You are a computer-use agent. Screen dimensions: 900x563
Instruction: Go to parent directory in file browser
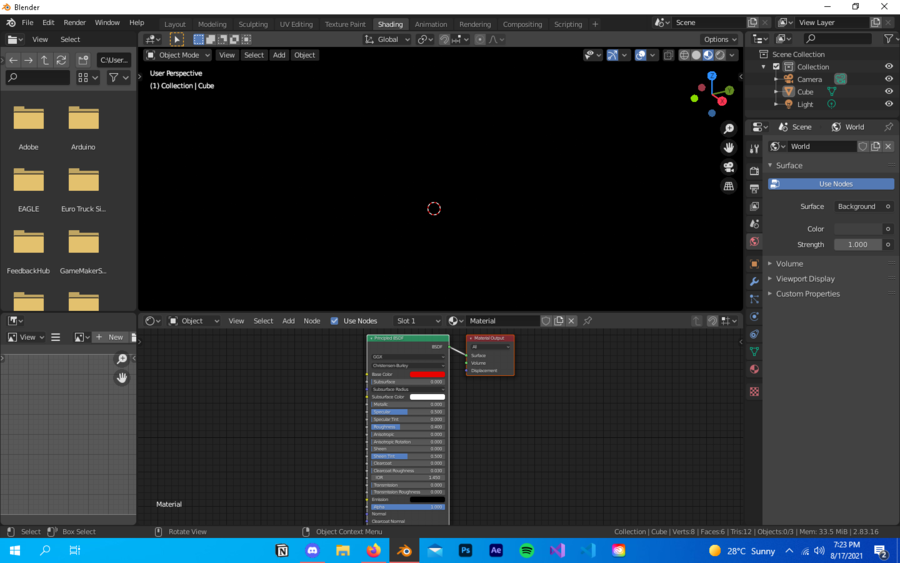[45, 60]
